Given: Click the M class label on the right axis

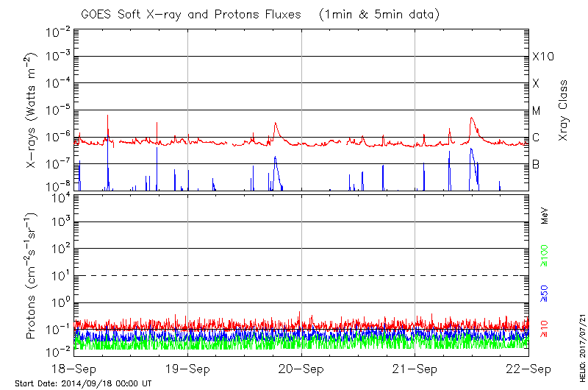Looking at the screenshot, I should pos(537,111).
